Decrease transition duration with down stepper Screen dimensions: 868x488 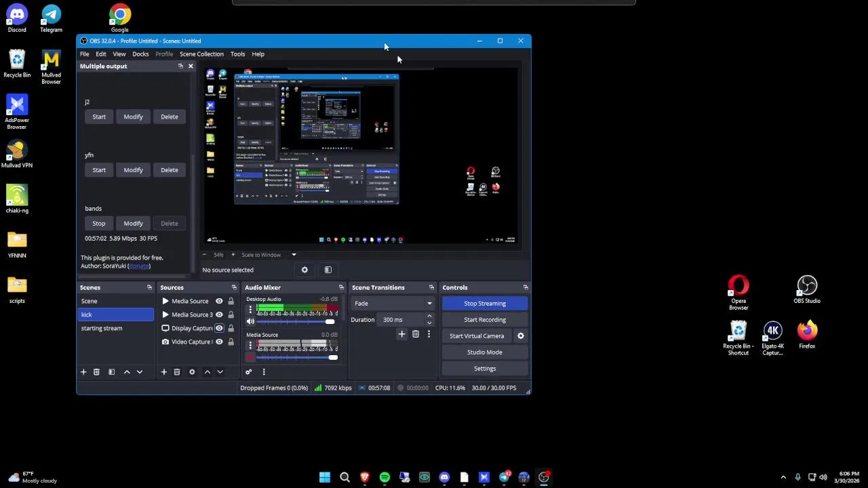[x=429, y=323]
